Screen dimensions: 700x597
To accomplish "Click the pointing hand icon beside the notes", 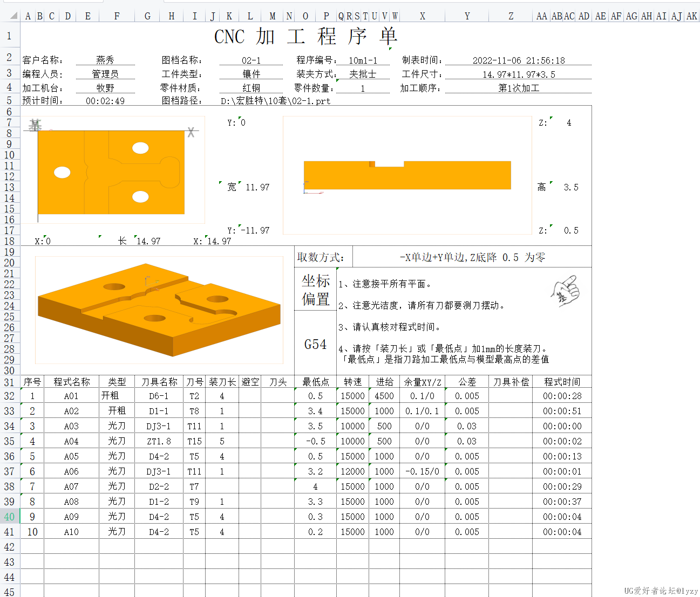I will point(565,292).
